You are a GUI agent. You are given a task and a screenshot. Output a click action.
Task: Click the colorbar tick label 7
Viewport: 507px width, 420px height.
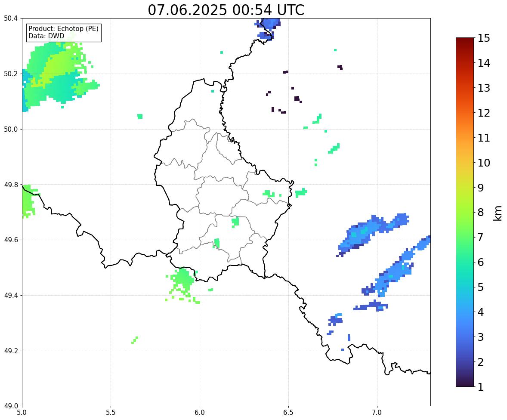pyautogui.click(x=481, y=237)
